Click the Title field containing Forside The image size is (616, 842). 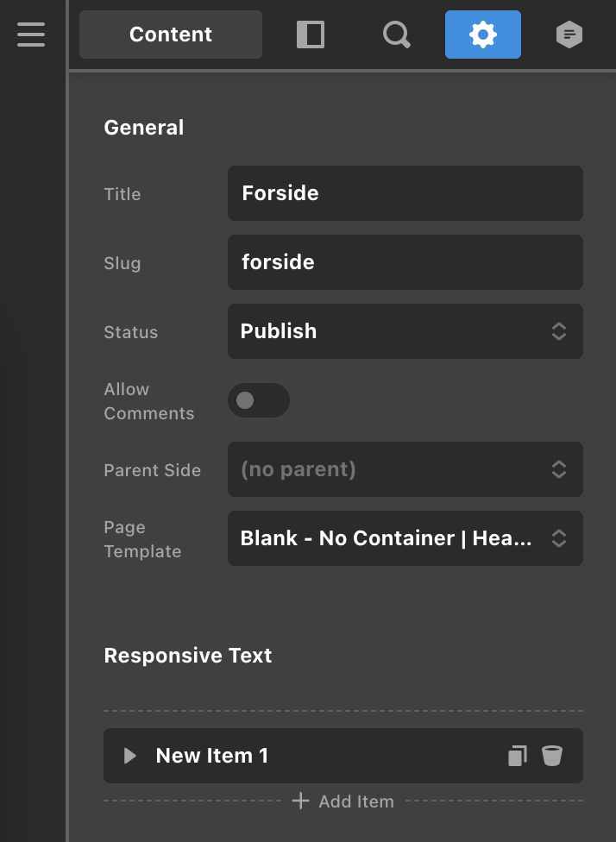pos(405,193)
